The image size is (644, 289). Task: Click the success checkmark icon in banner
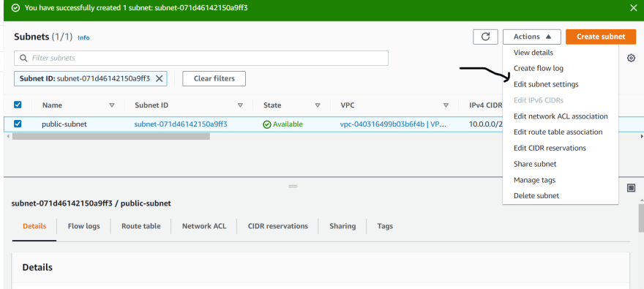15,8
